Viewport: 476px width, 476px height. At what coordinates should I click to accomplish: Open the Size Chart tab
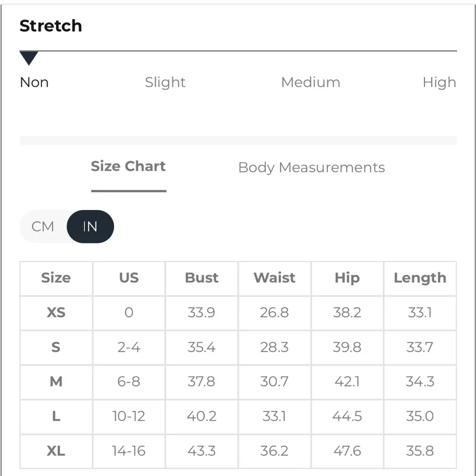(128, 167)
